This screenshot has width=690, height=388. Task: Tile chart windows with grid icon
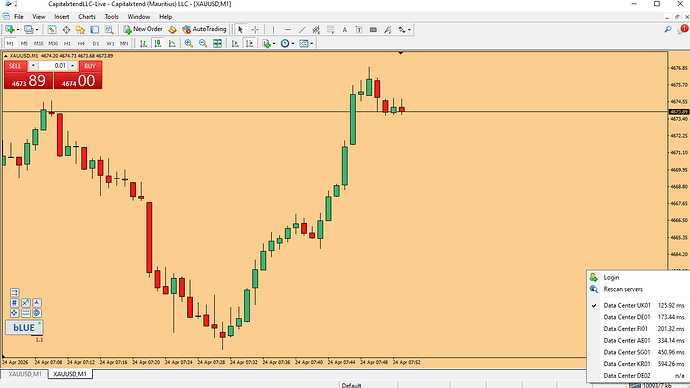[x=217, y=43]
